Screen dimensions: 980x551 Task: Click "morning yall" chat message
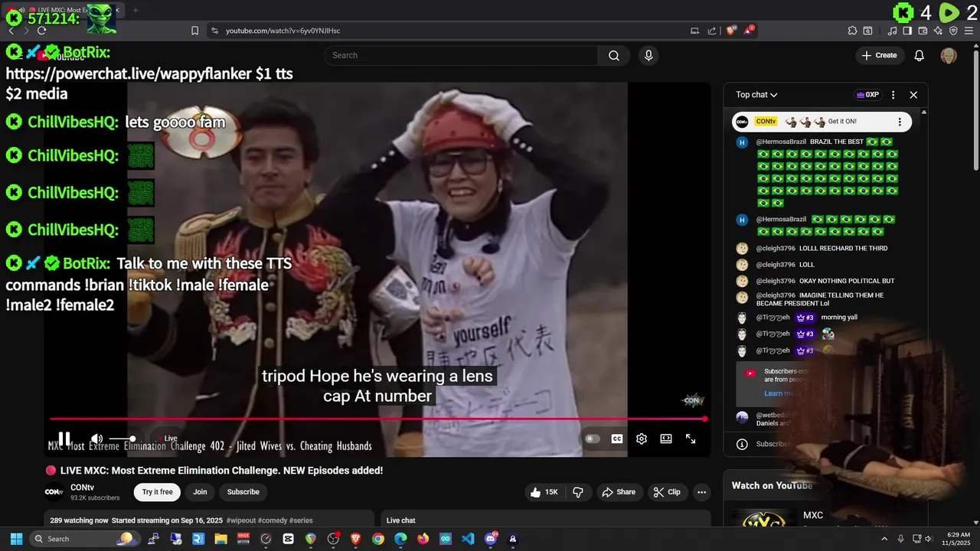point(840,317)
